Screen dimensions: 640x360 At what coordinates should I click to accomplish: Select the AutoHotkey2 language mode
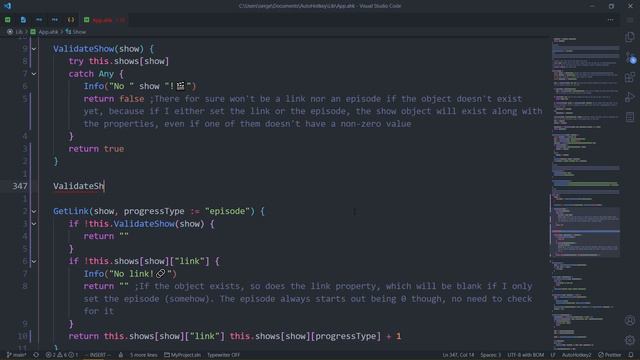tap(576, 355)
